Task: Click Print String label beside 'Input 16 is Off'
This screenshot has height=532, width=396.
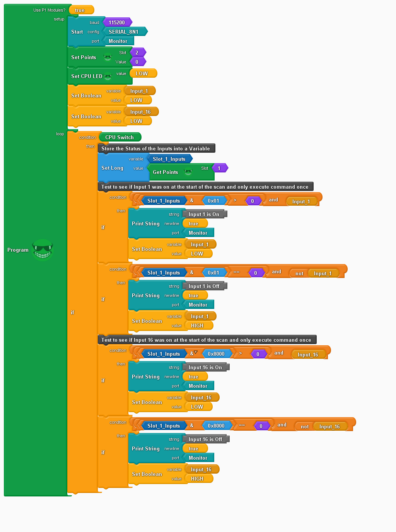Action: [x=146, y=449]
